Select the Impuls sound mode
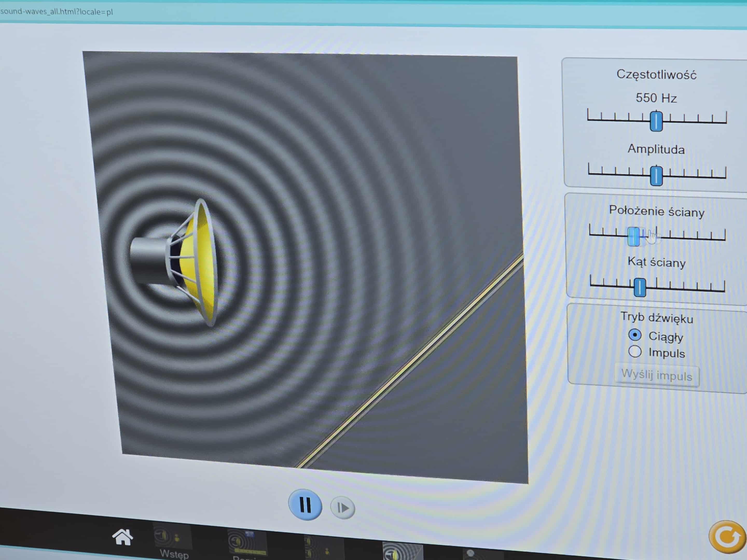The width and height of the screenshot is (747, 560). coord(635,351)
